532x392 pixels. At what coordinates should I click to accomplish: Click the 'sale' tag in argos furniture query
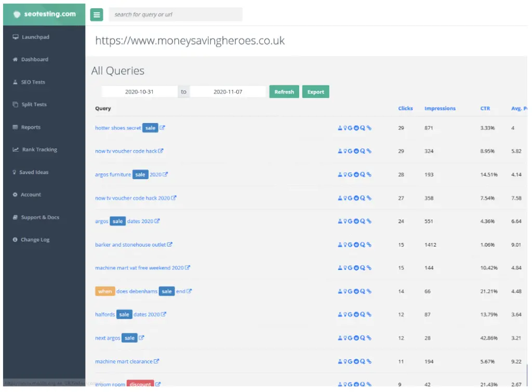(x=140, y=174)
